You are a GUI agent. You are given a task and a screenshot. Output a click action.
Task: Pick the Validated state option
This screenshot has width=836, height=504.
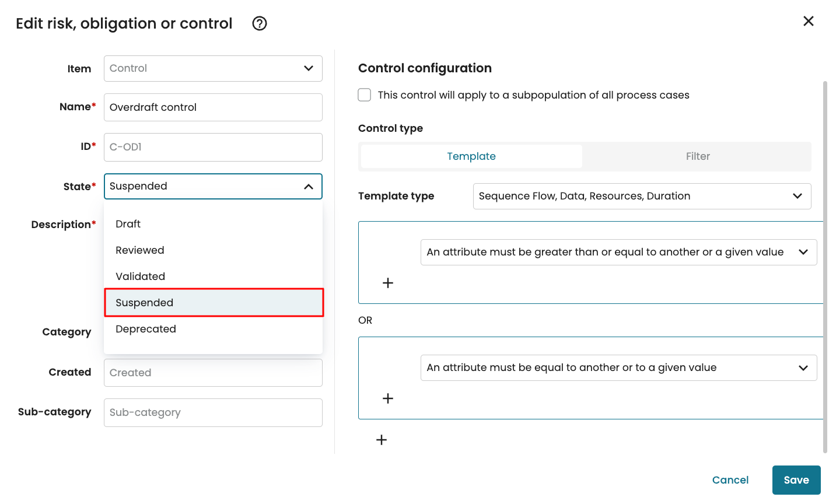tap(141, 276)
